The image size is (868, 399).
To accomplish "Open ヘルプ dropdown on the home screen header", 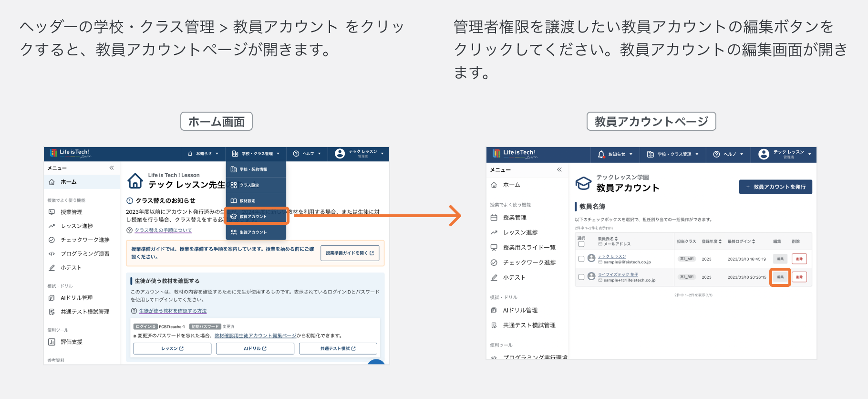I will (x=308, y=154).
